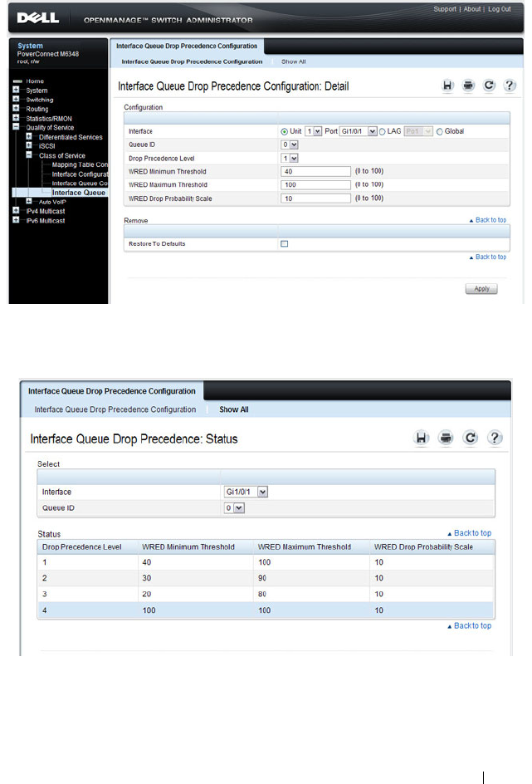The height and width of the screenshot is (784, 532).
Task: Expand the IPv4 Multicast node
Action: coord(16,210)
